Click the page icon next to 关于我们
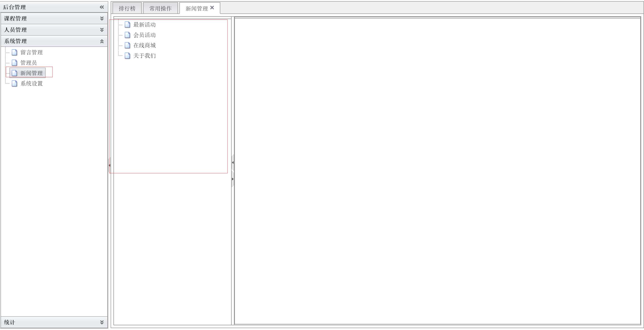This screenshot has height=330, width=644. click(128, 56)
